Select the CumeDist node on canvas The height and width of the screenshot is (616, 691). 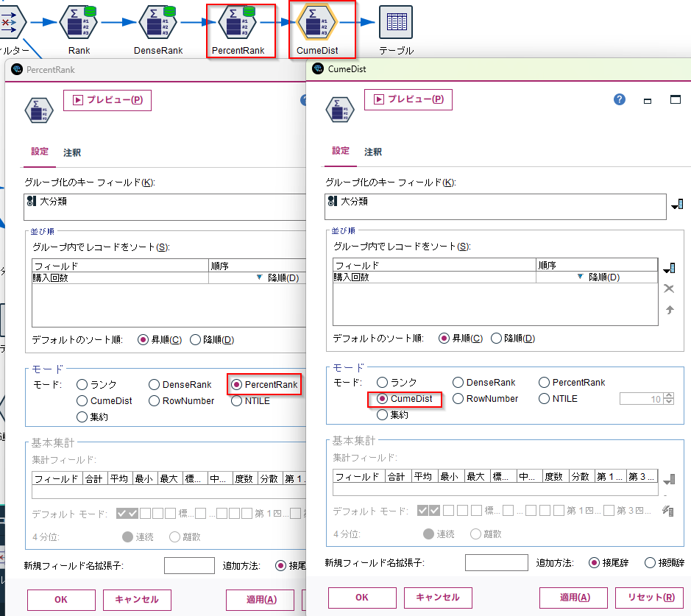pyautogui.click(x=316, y=22)
